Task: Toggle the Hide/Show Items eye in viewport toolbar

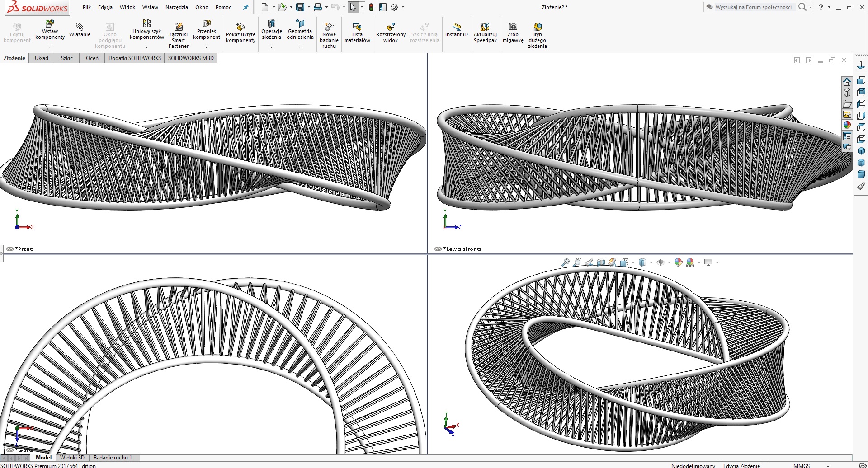Action: click(x=661, y=262)
